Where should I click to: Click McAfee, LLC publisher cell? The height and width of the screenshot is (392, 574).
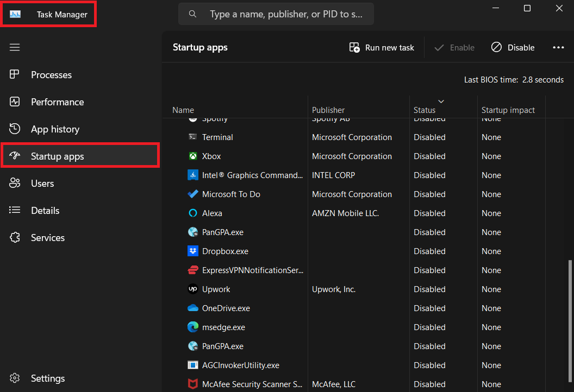(x=334, y=384)
